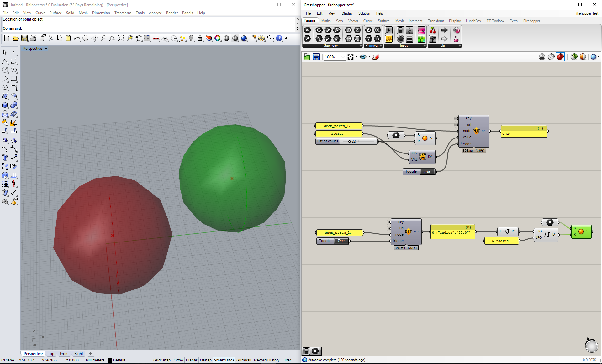
Task: Save the Grasshopper document with blue floppy icon
Action: click(x=316, y=57)
